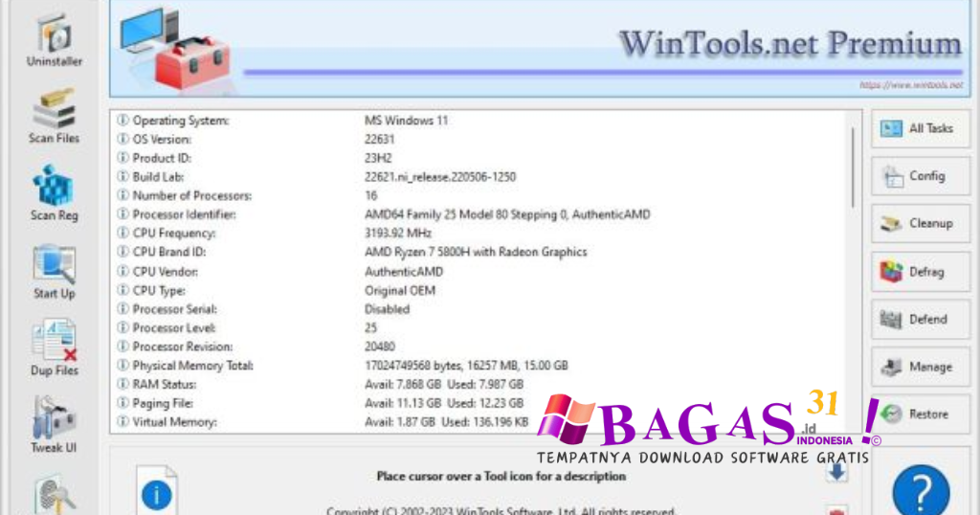
Task: Select the Processor Identifier row
Action: click(x=480, y=214)
